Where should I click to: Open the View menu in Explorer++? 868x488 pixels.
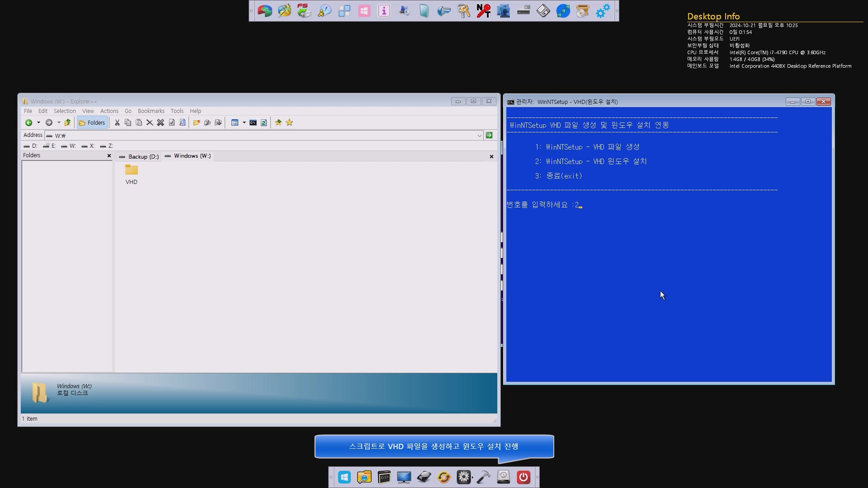(x=88, y=110)
